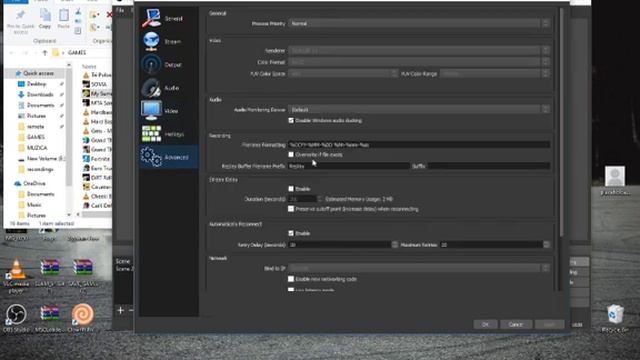Open user profile icon on desktop right side
The height and width of the screenshot is (360, 640).
point(615,180)
